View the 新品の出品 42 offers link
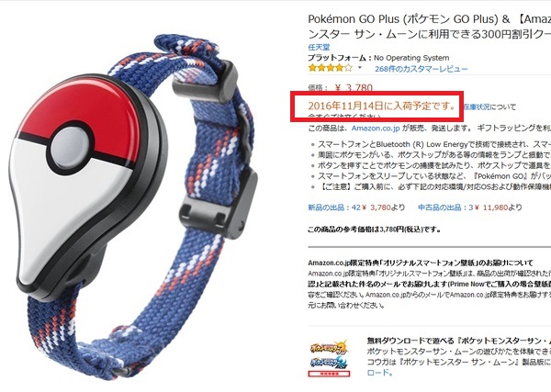551x392 pixels. [x=334, y=207]
